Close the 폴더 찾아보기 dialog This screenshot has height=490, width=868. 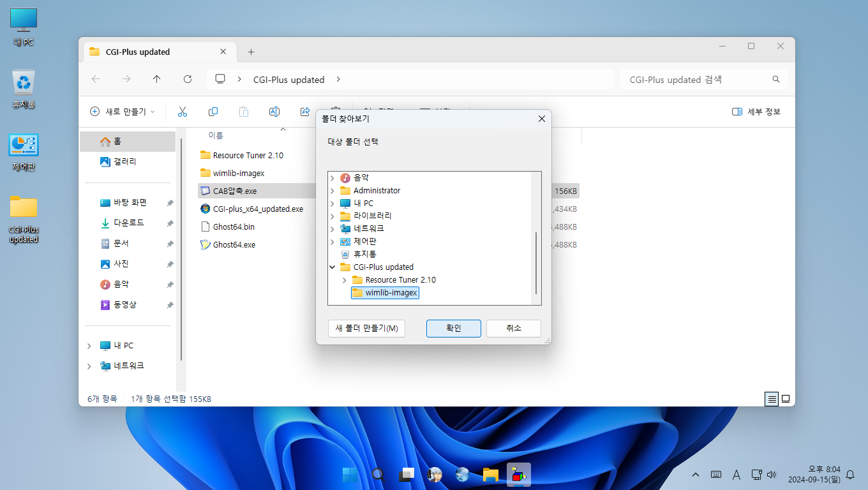541,119
